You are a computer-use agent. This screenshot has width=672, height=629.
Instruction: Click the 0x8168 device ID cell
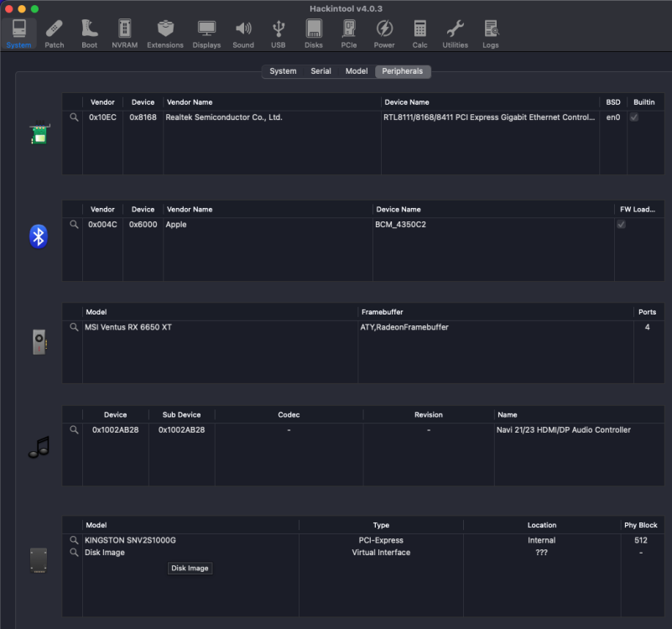click(143, 117)
